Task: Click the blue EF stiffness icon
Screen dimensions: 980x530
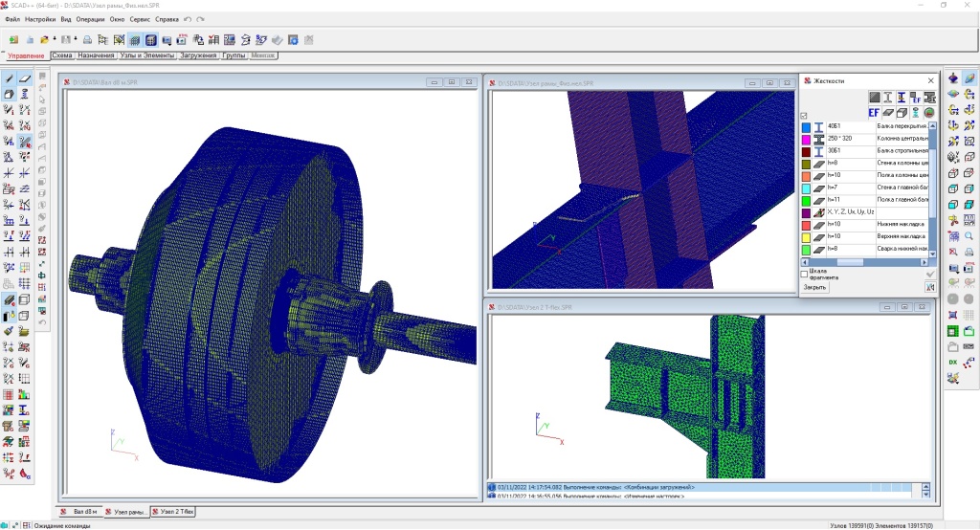Action: point(874,113)
